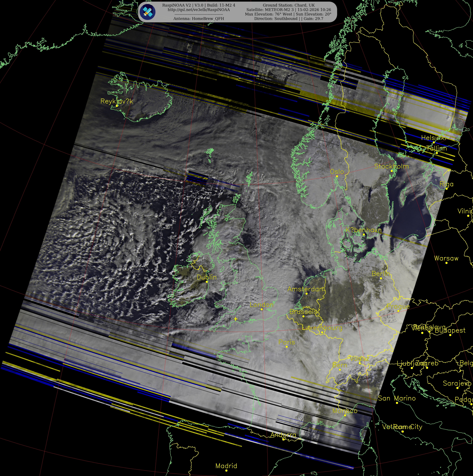Click the Paris city marker dot

point(287,347)
